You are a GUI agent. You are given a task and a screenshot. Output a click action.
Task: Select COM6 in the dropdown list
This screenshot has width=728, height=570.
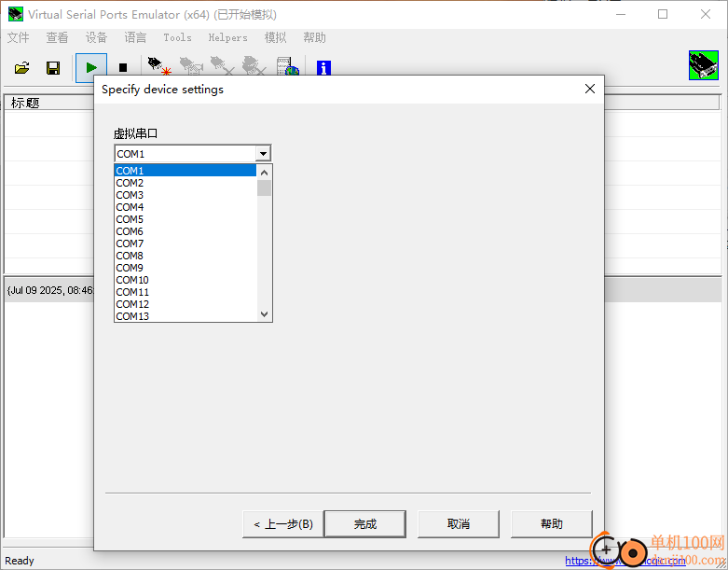(185, 230)
